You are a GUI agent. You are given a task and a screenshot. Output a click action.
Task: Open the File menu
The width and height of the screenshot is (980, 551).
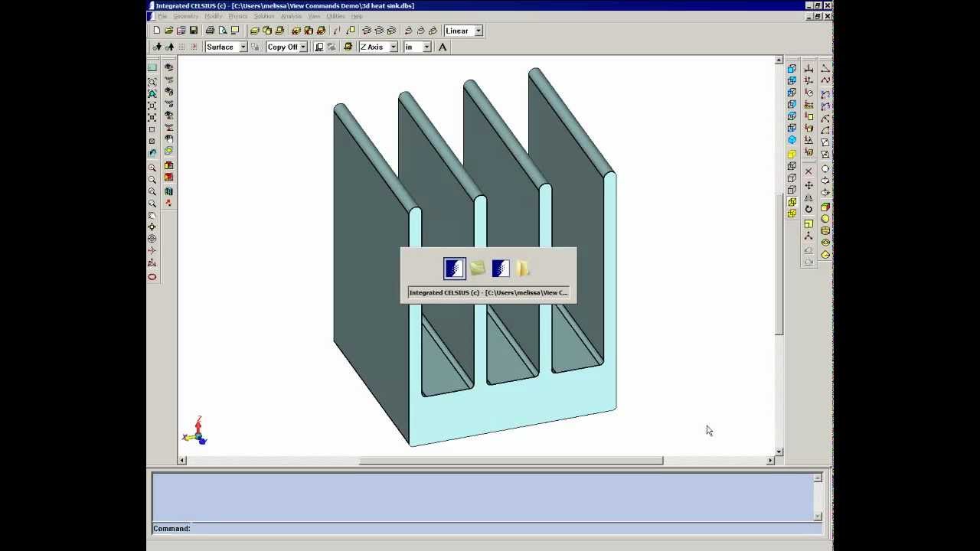click(x=162, y=16)
